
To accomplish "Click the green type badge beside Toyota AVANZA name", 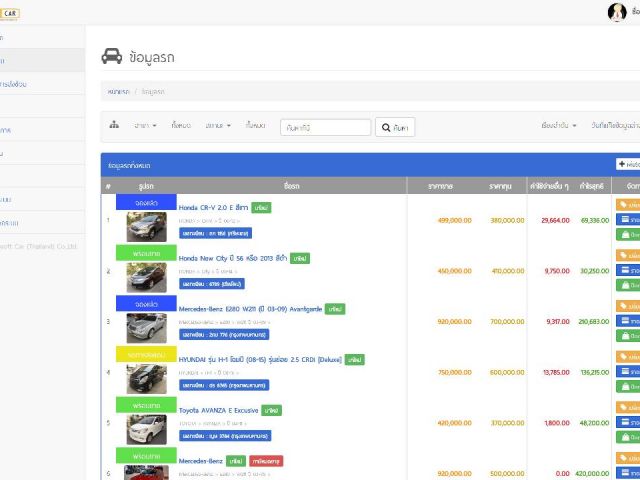I will click(271, 410).
